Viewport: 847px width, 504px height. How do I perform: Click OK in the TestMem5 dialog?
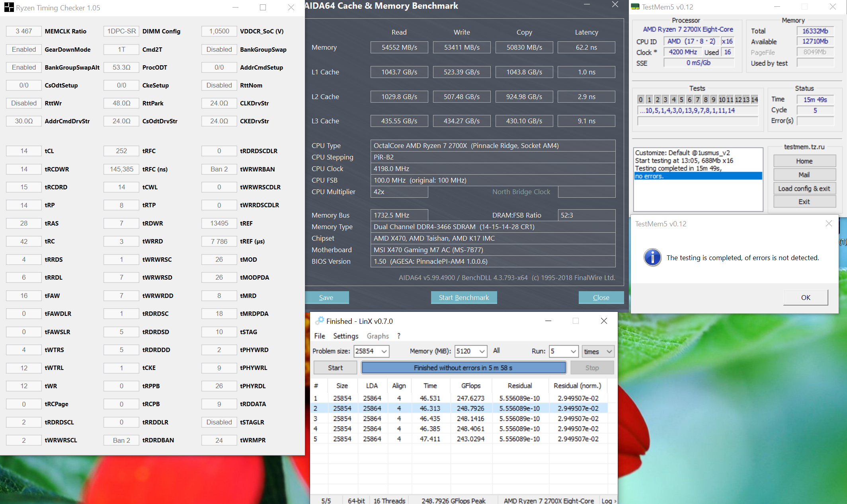coord(805,297)
